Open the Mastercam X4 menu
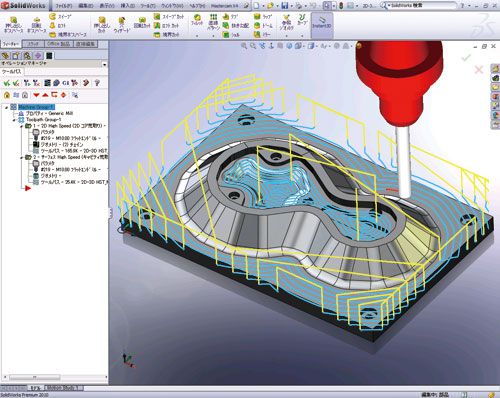This screenshot has width=500, height=398. pos(225,6)
